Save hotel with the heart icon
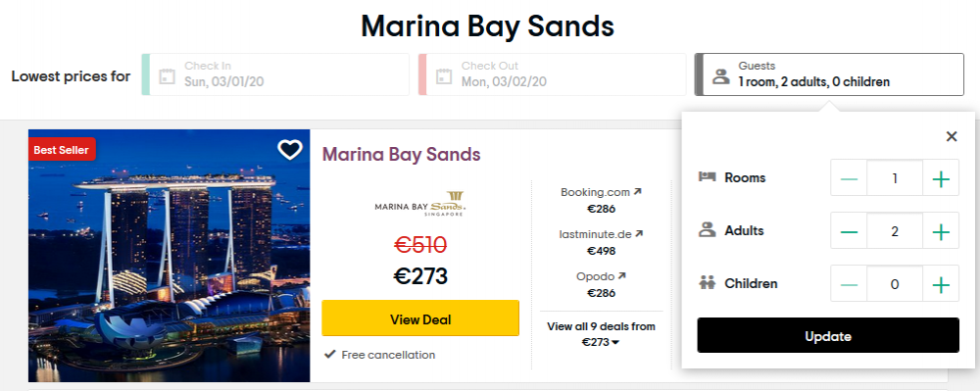Screen dimensions: 980x391 click(x=290, y=150)
